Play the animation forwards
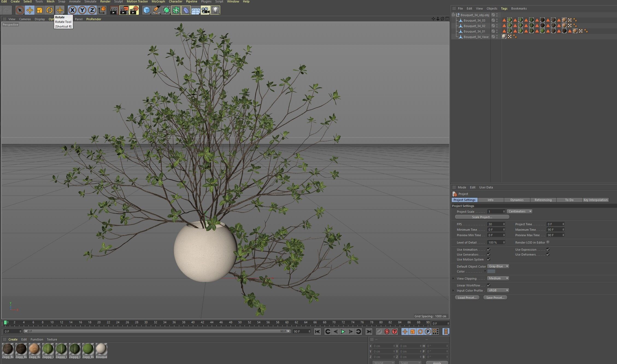The width and height of the screenshot is (617, 364). [343, 332]
